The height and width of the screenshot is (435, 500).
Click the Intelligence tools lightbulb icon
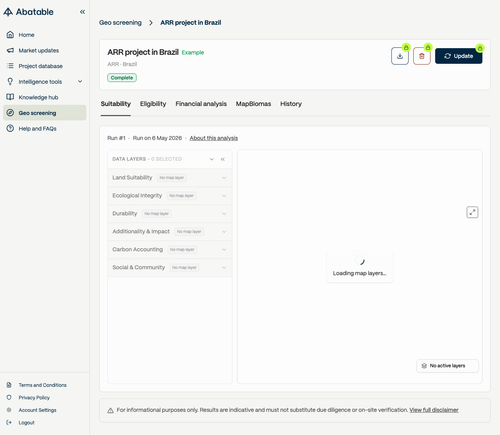click(x=10, y=82)
